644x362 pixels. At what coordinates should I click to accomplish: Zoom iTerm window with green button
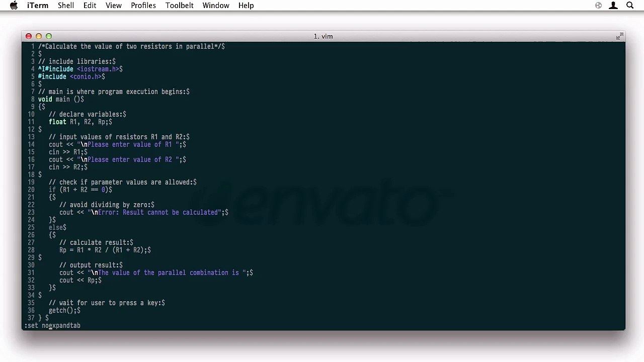point(49,36)
